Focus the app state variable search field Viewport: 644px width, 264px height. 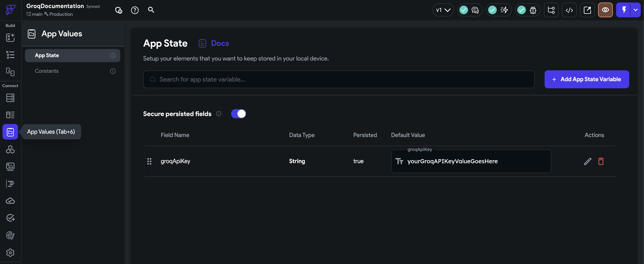339,79
